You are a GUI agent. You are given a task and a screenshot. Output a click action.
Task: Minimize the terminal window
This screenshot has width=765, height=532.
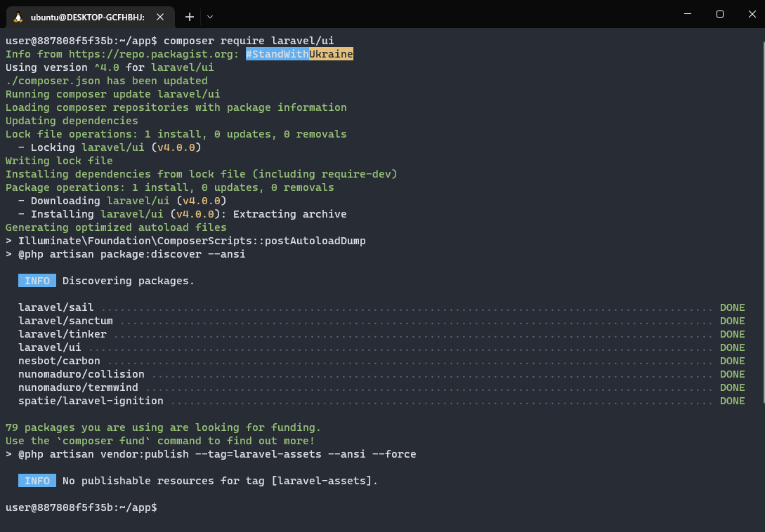click(688, 14)
